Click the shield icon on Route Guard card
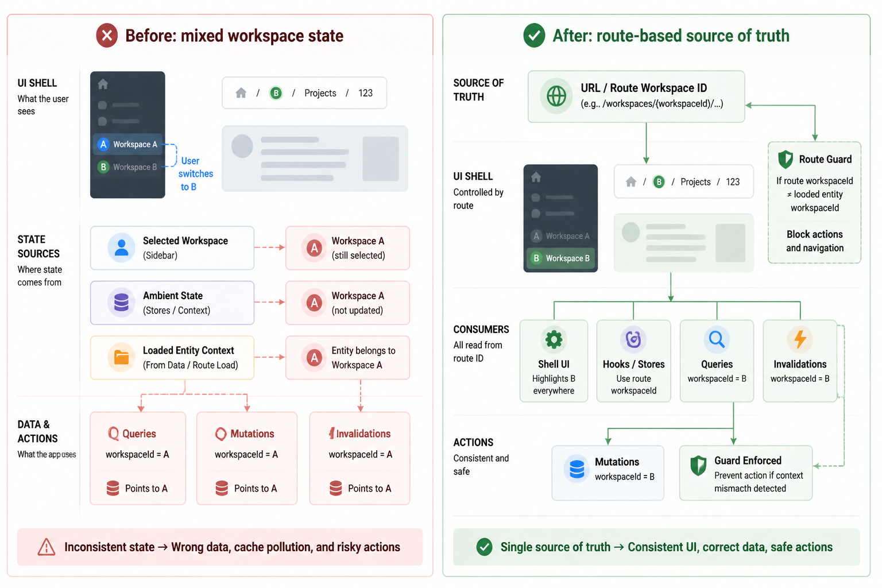 (786, 159)
